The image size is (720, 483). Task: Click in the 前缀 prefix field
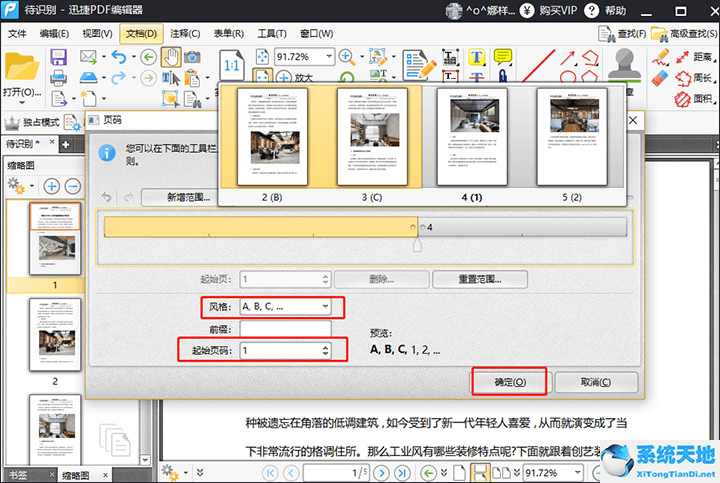pos(285,329)
